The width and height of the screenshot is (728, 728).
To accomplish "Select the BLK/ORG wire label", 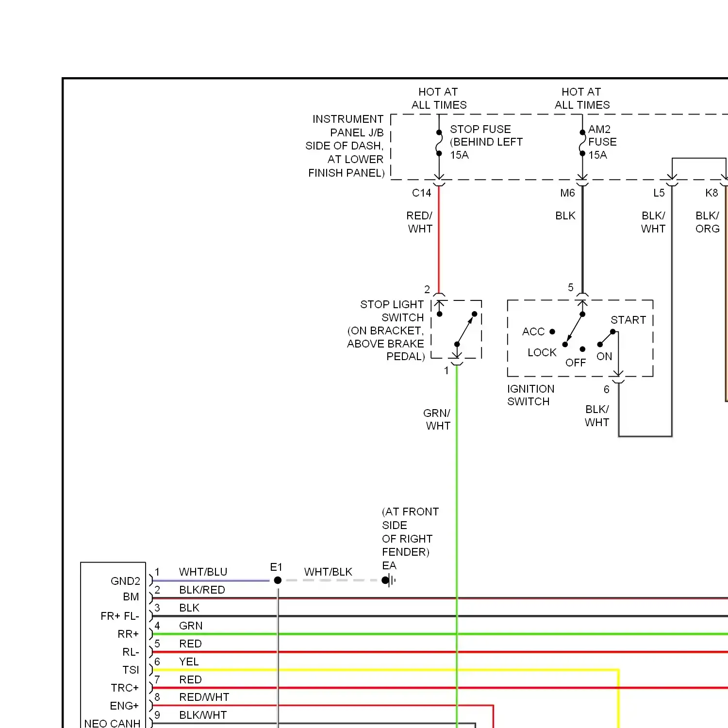I will click(707, 222).
